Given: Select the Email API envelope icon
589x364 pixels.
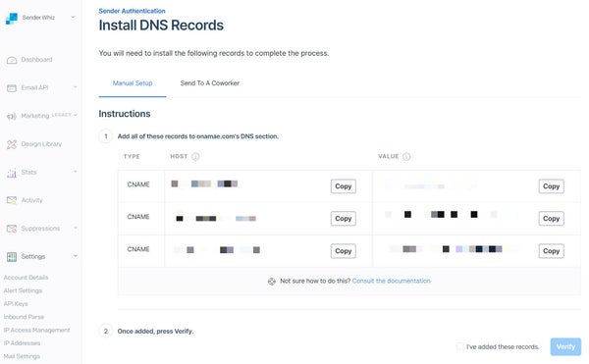Looking at the screenshot, I should point(12,88).
